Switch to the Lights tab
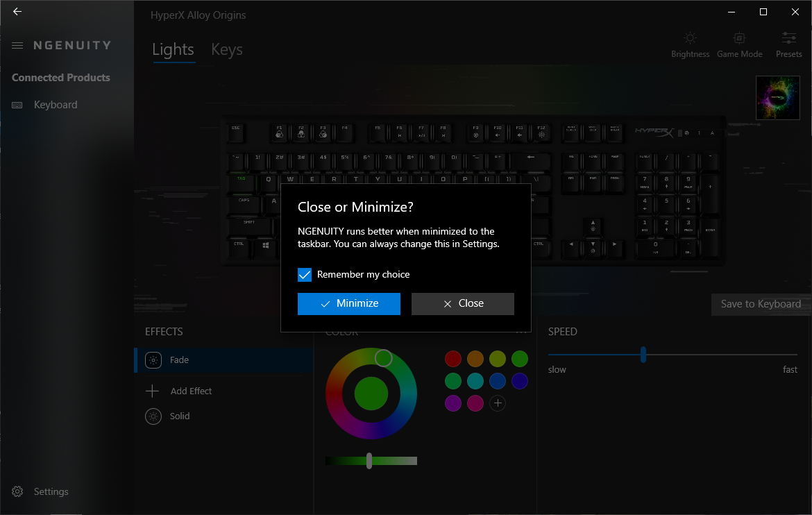 click(x=173, y=50)
